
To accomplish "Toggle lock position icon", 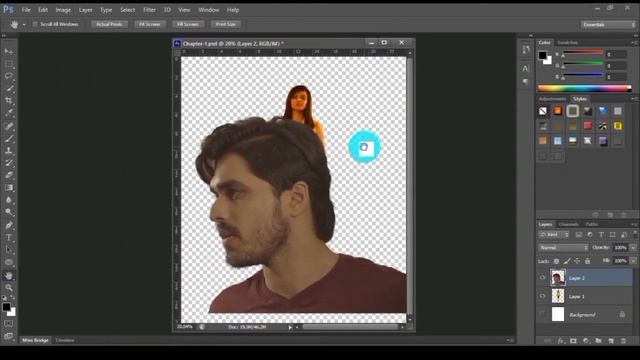I will point(577,261).
